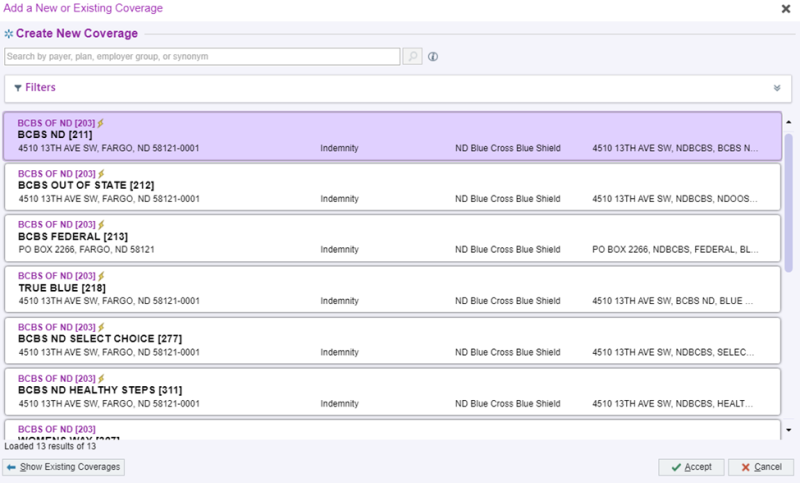Click the info icon beside search
Image resolution: width=800 pixels, height=483 pixels.
(x=433, y=57)
